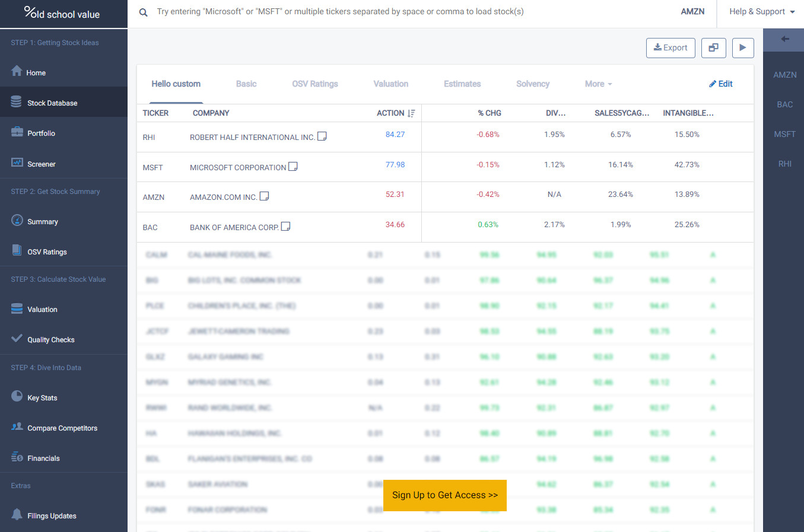Expand the More tab dropdown

[x=598, y=84]
